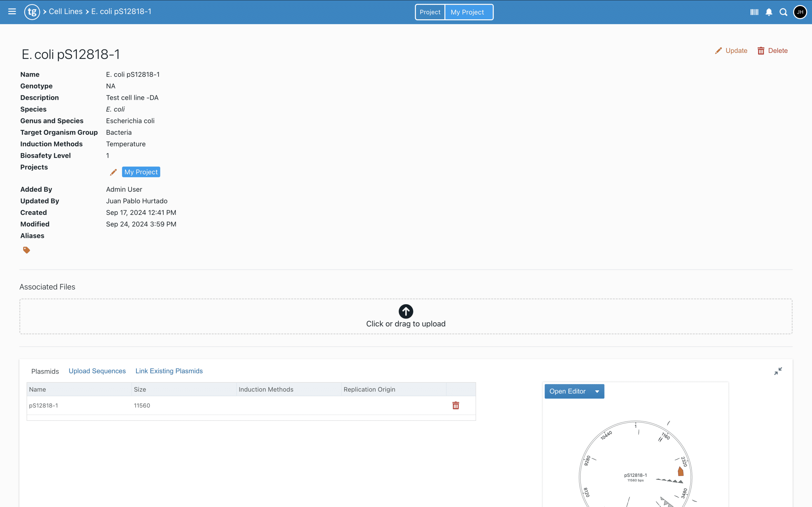812x507 pixels.
Task: Go to Cell Lines breadcrumb
Action: [x=65, y=12]
